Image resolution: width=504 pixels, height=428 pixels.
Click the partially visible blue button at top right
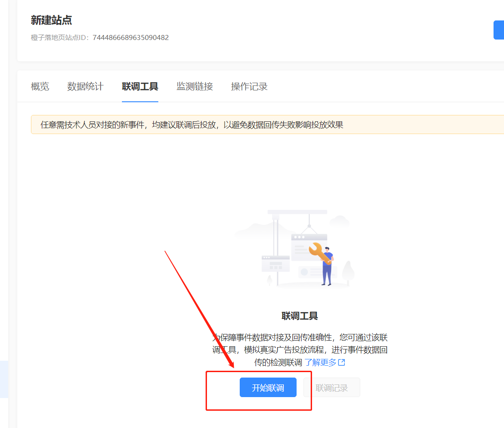click(499, 30)
